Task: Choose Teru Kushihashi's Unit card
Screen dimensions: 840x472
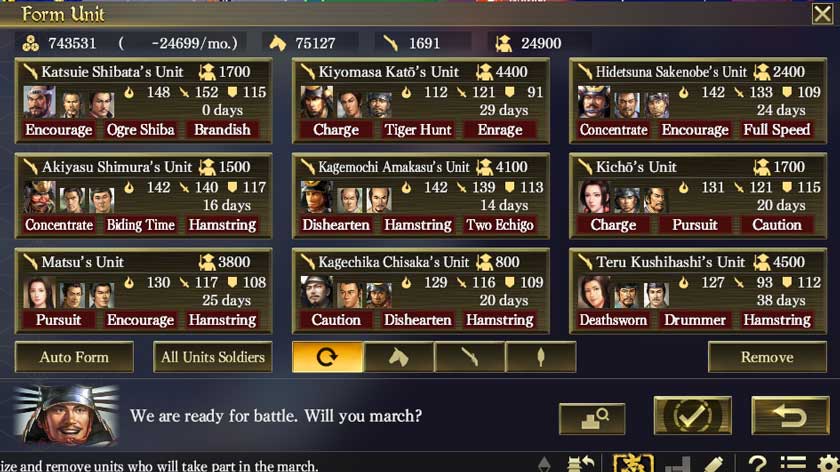Action: [x=698, y=291]
